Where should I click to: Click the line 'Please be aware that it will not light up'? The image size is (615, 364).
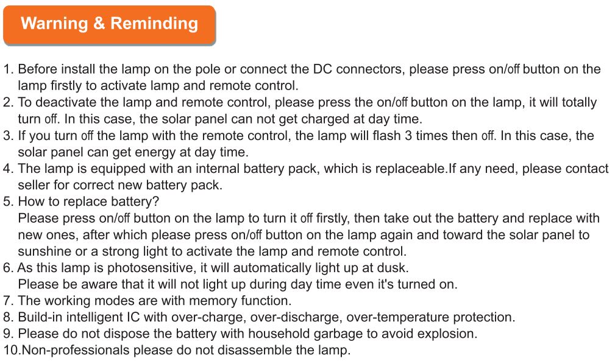click(x=238, y=284)
